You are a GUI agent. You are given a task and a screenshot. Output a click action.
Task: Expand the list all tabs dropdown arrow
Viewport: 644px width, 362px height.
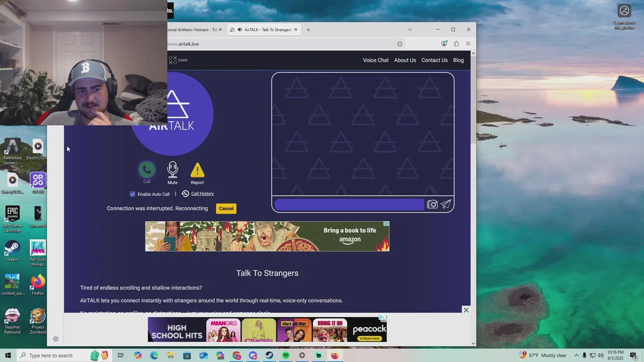410,30
